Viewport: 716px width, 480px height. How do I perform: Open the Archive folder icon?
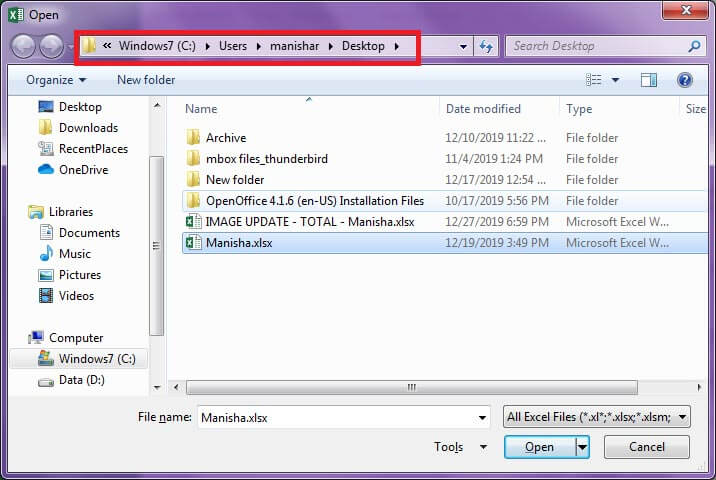pos(194,138)
